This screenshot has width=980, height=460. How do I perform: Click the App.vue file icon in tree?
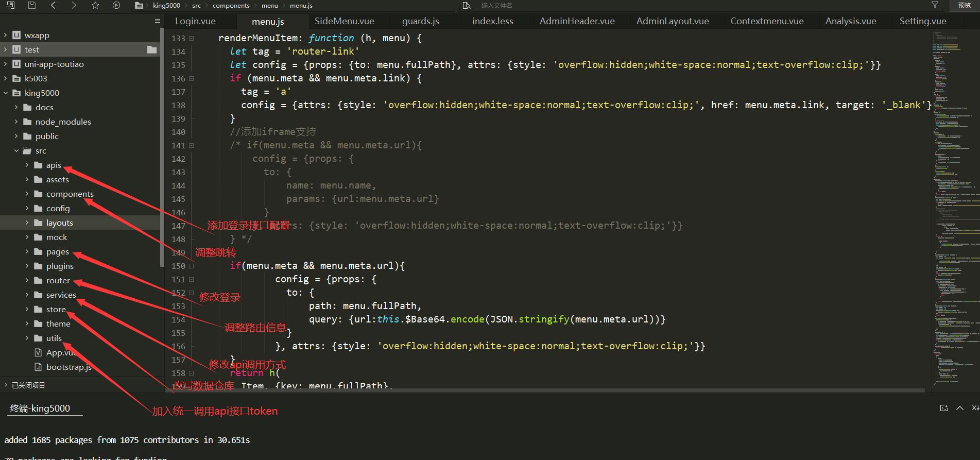point(38,352)
